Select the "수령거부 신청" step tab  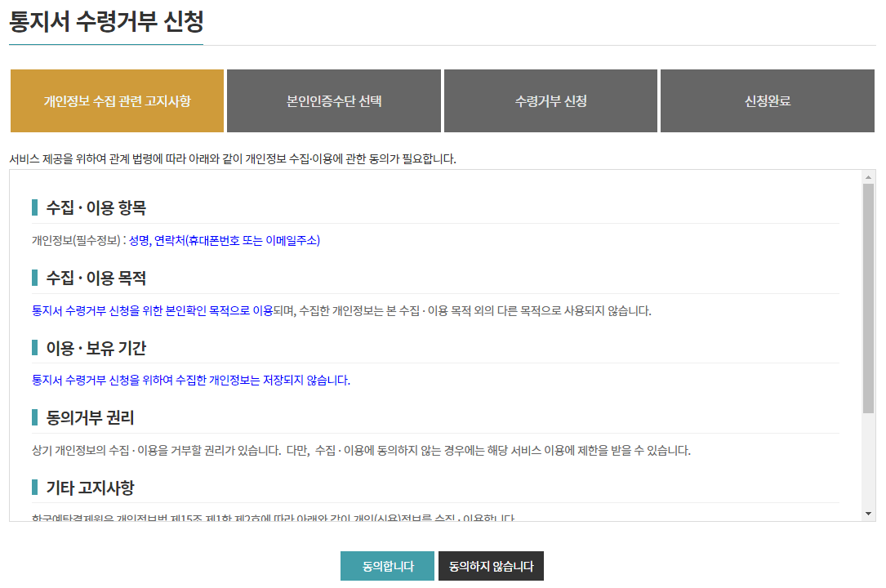tap(550, 100)
